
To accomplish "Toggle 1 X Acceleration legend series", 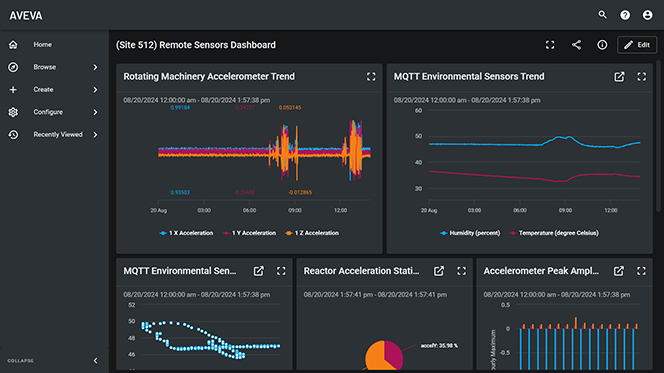I will pyautogui.click(x=186, y=233).
